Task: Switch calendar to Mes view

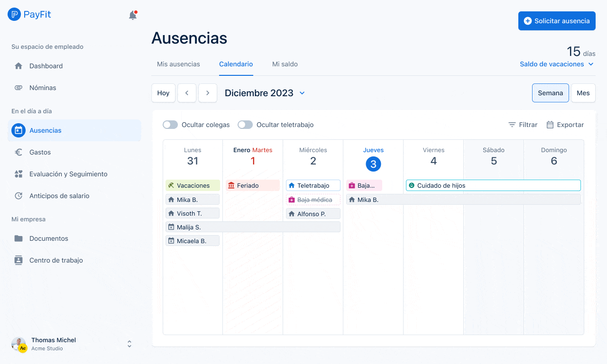Action: [x=583, y=93]
